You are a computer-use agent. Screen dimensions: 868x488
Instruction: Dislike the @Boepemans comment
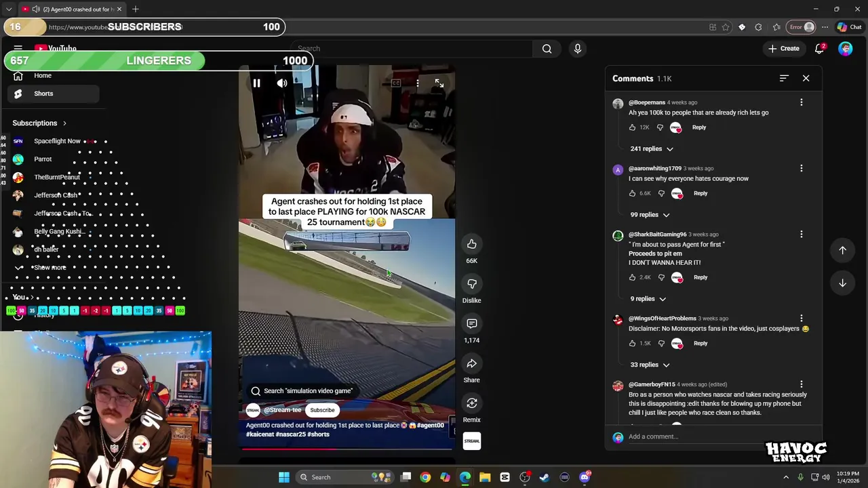tap(660, 127)
